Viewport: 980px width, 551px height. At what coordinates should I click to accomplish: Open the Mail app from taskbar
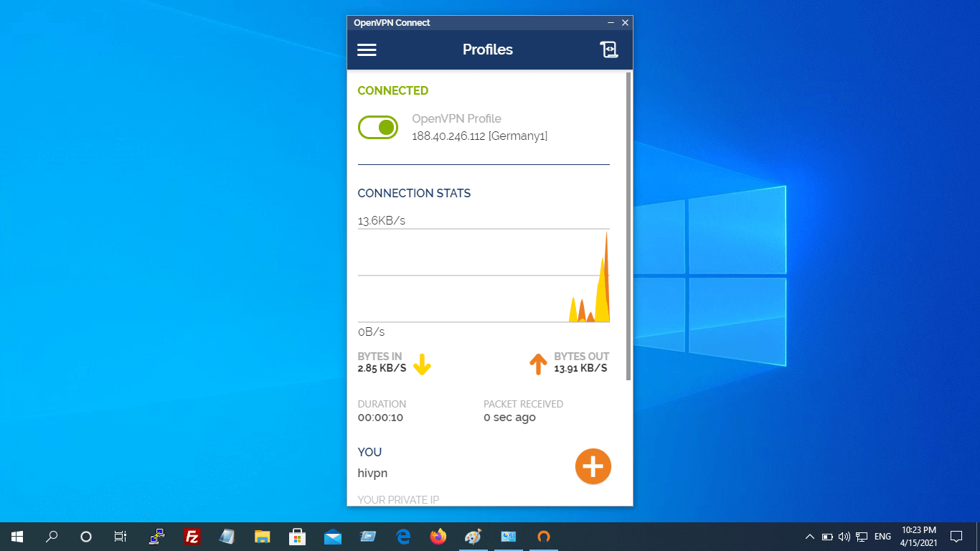332,537
